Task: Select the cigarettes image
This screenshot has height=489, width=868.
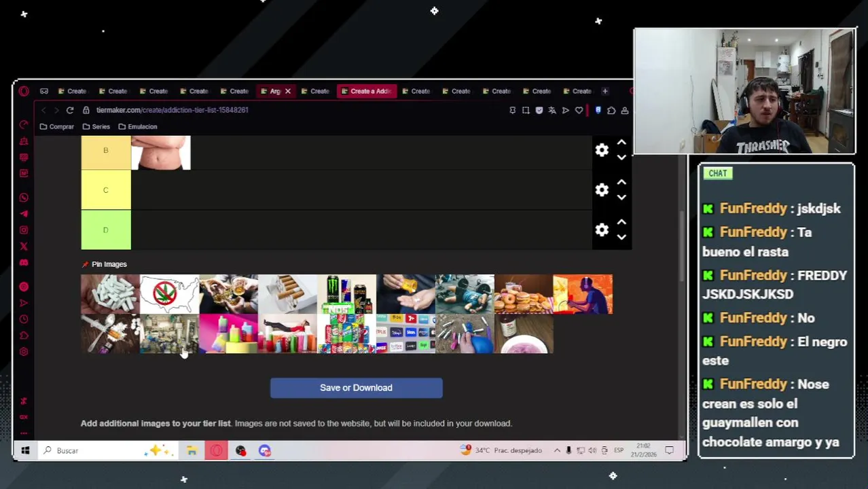Action: [x=287, y=294]
